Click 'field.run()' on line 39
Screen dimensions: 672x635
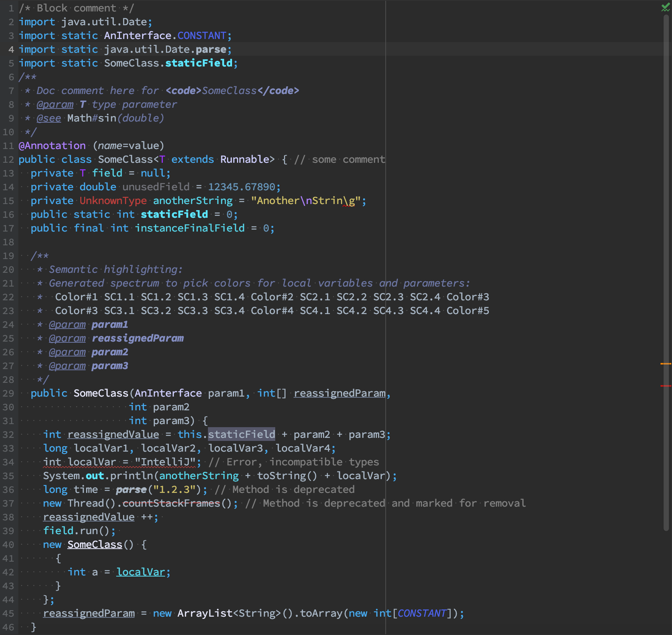76,531
